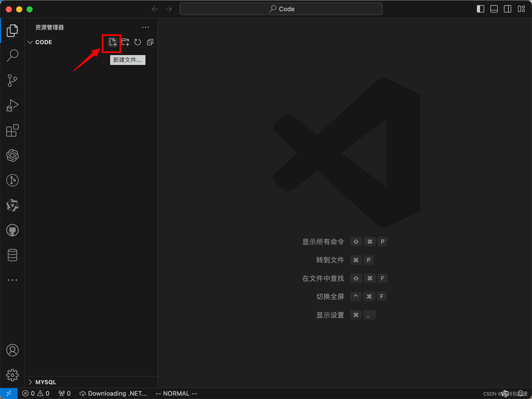This screenshot has width=532, height=399.
Task: Click the New Folder icon
Action: [x=125, y=42]
